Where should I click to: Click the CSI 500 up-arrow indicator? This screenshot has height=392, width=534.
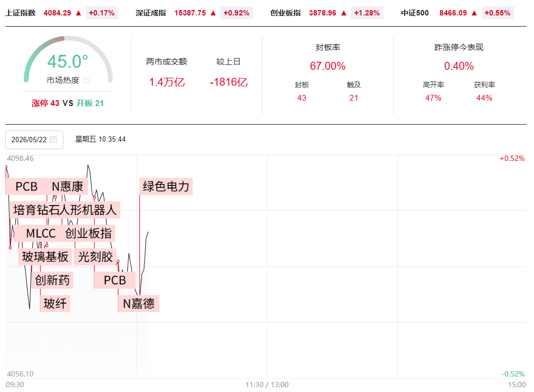[474, 13]
